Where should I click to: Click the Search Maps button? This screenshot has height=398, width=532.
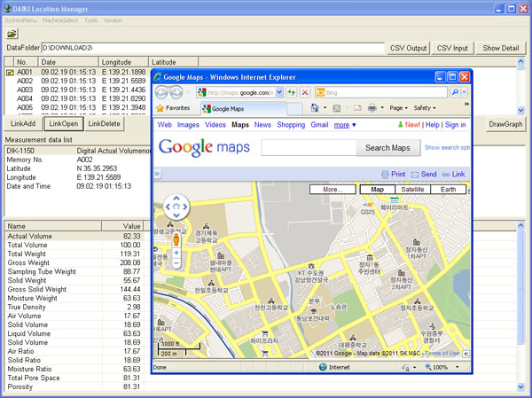pyautogui.click(x=387, y=148)
